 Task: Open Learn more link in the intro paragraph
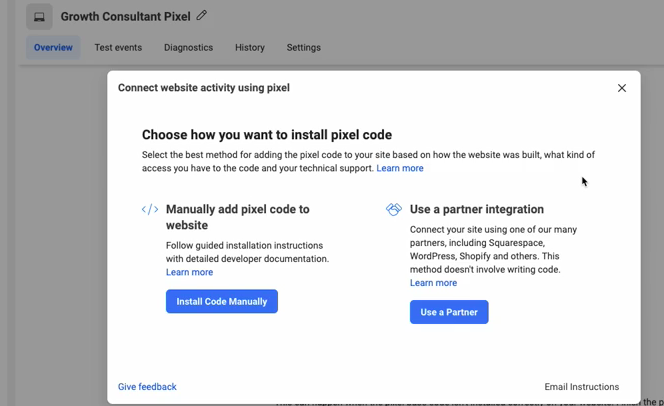400,168
